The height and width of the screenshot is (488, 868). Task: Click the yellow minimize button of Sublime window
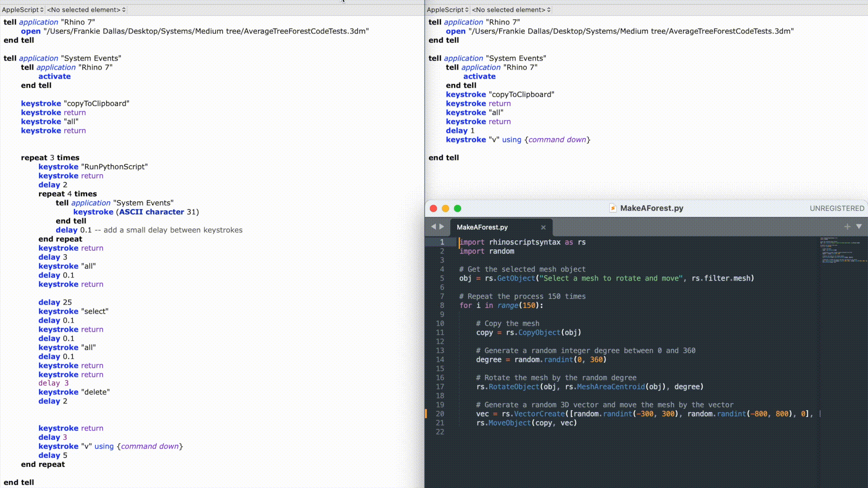pyautogui.click(x=445, y=208)
